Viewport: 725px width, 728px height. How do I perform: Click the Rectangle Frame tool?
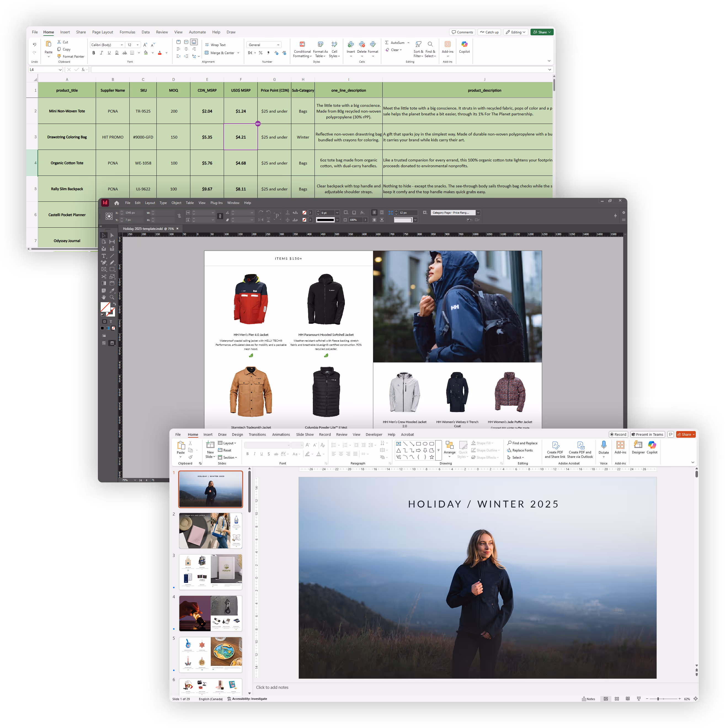click(x=104, y=269)
